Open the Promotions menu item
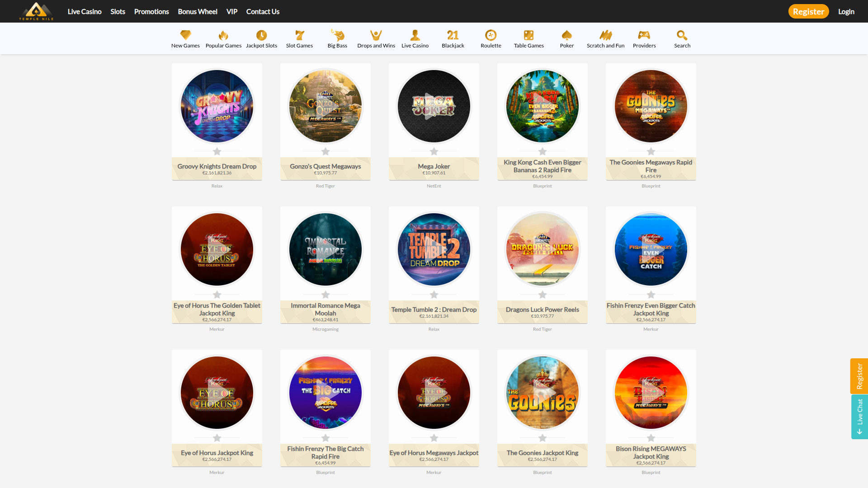Image resolution: width=868 pixels, height=488 pixels. [x=151, y=11]
